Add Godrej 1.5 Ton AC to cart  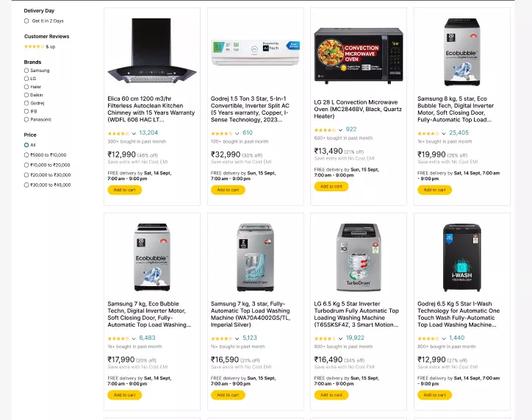228,190
